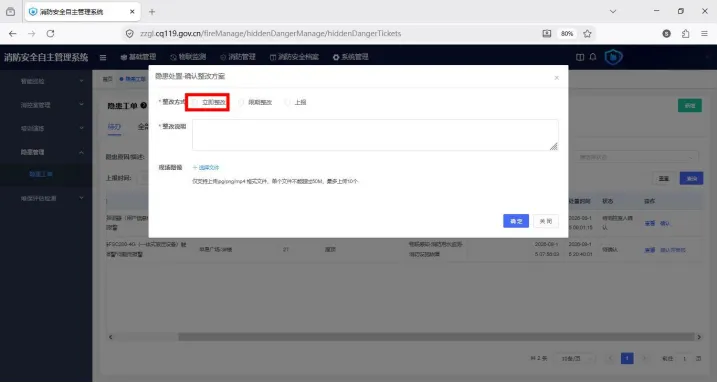The width and height of the screenshot is (718, 383).
Task: Open the list all tabs chevron
Action: click(x=613, y=11)
